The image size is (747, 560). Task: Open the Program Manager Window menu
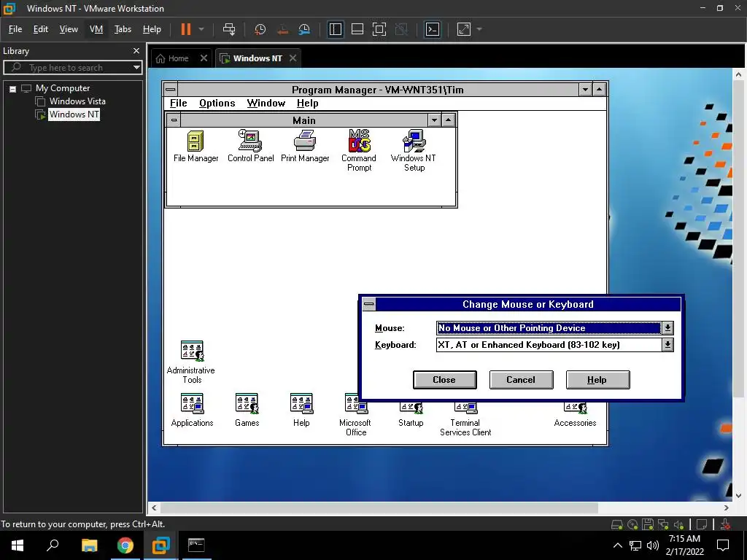(266, 104)
